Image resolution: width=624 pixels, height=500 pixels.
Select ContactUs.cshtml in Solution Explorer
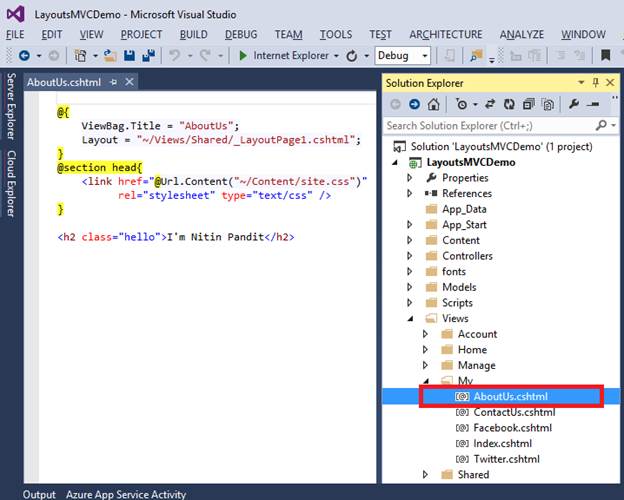point(514,412)
